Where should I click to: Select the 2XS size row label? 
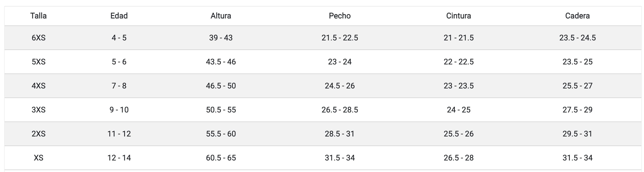coord(38,134)
